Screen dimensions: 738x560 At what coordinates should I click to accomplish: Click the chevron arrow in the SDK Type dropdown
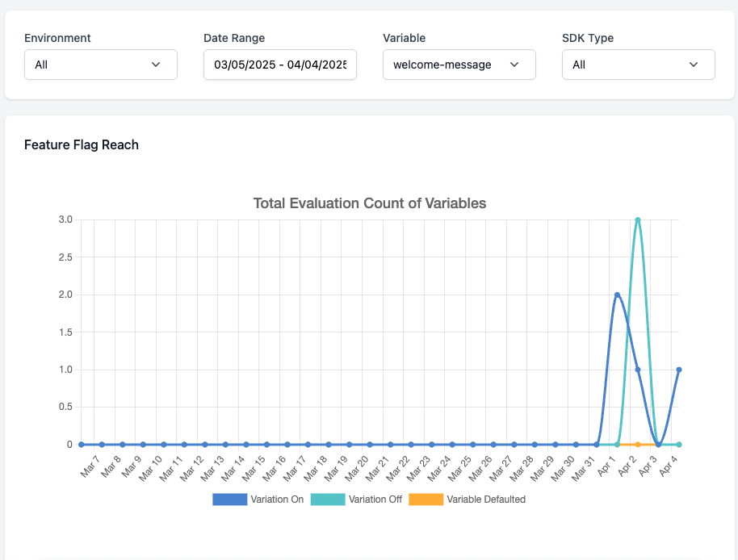(x=693, y=65)
